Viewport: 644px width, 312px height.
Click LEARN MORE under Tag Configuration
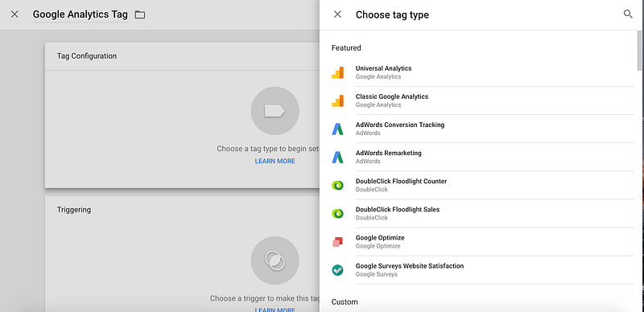(x=275, y=161)
